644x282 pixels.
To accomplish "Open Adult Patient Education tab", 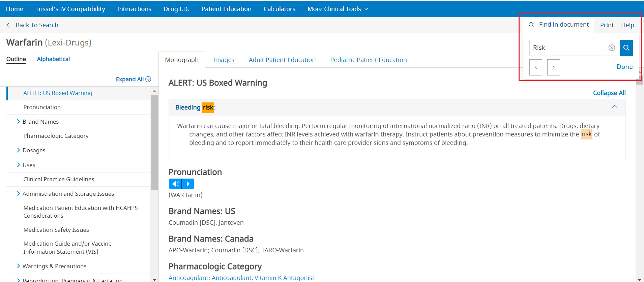I will pyautogui.click(x=282, y=60).
